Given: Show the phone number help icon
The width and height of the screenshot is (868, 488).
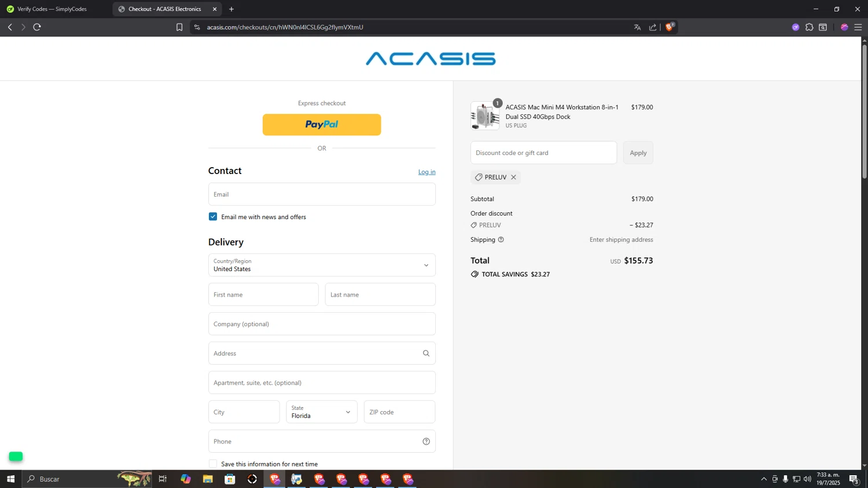Looking at the screenshot, I should coord(426,441).
